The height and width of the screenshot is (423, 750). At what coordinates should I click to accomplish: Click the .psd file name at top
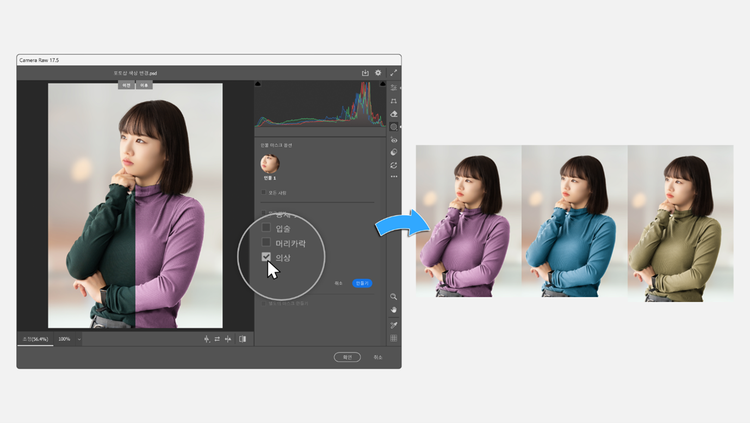135,73
